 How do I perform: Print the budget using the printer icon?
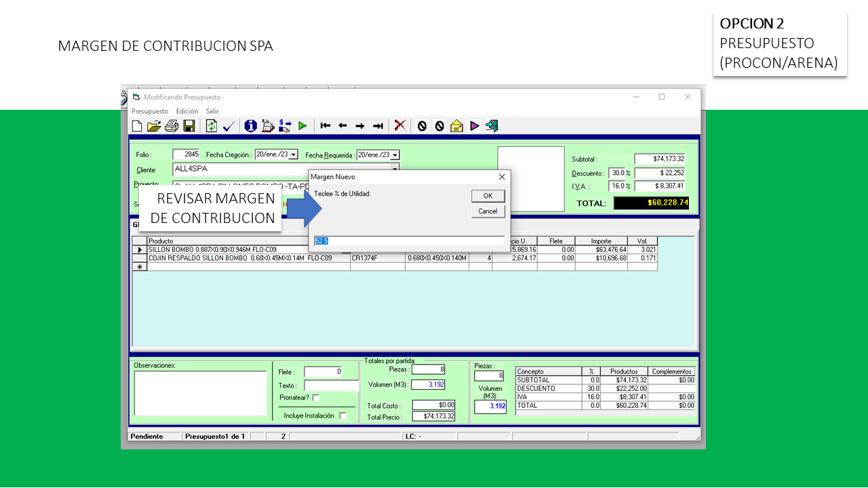(172, 126)
